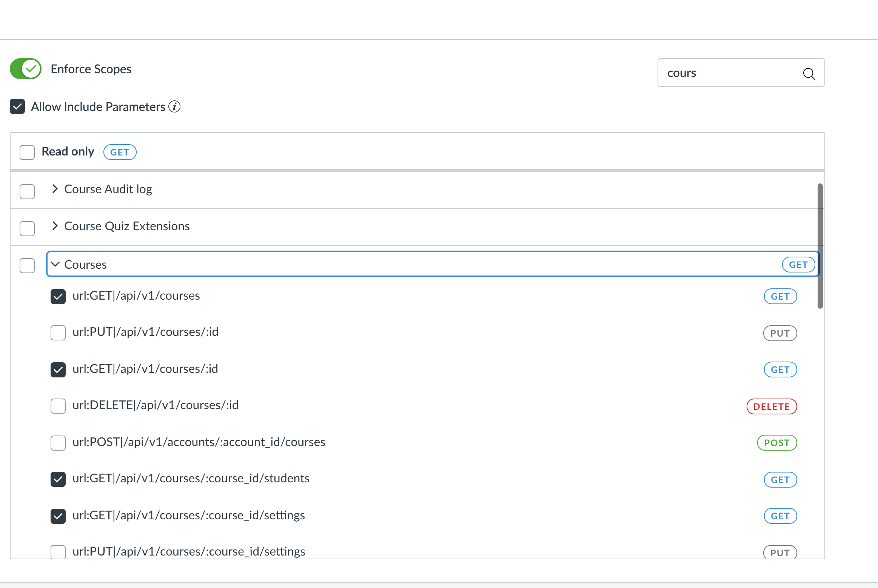Toggle the Enforce Scopes switch off
The width and height of the screenshot is (878, 588).
(26, 69)
